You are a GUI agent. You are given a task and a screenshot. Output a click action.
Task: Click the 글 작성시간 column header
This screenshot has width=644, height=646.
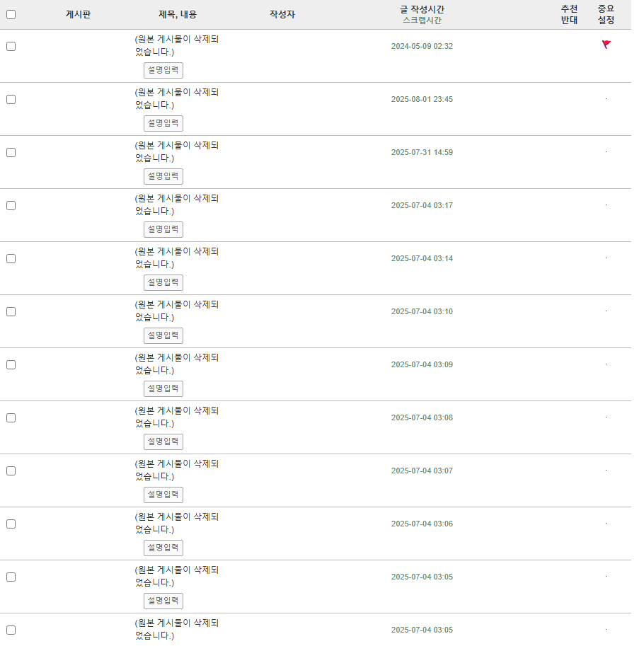422,9
